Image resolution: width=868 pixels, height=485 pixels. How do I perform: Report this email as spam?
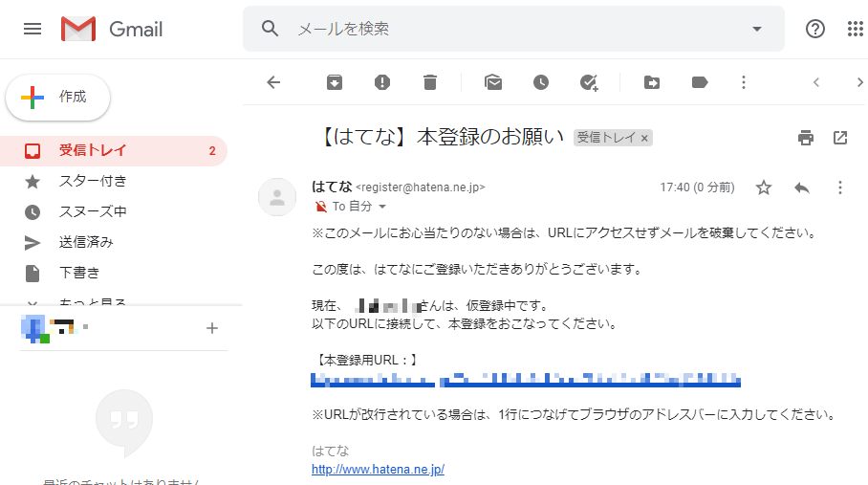(x=382, y=82)
